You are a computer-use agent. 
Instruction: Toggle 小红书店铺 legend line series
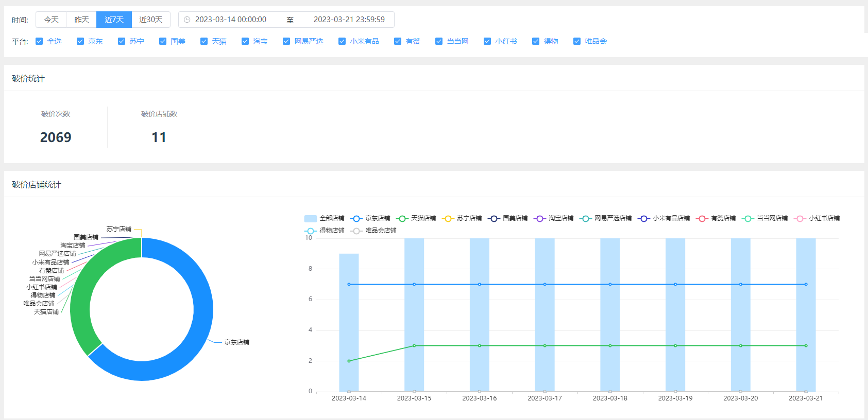click(816, 218)
